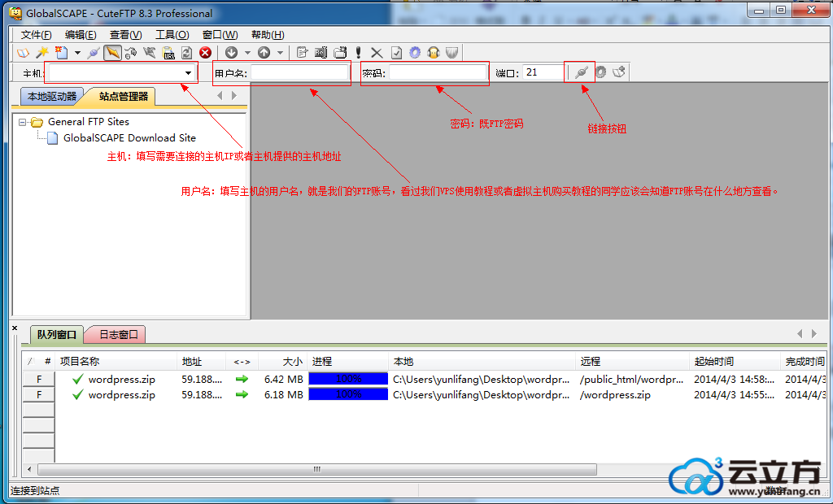Click the Properties checkmark page icon
This screenshot has height=504, width=833.
396,53
